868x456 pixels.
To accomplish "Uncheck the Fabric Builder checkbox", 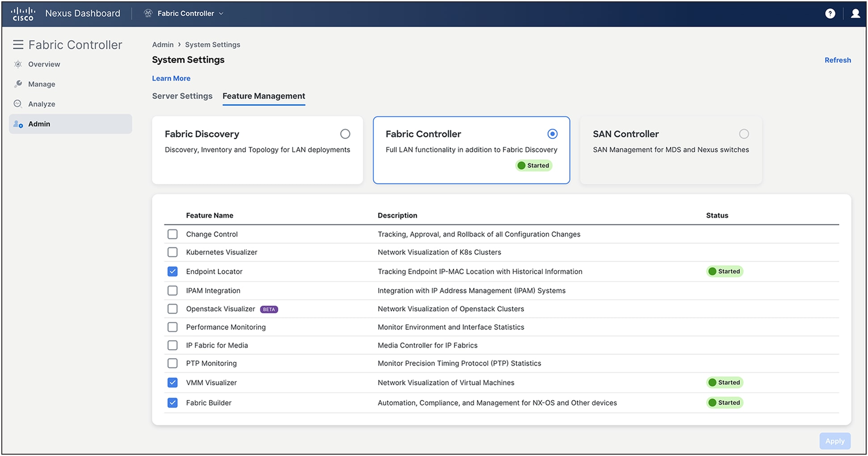I will tap(173, 403).
